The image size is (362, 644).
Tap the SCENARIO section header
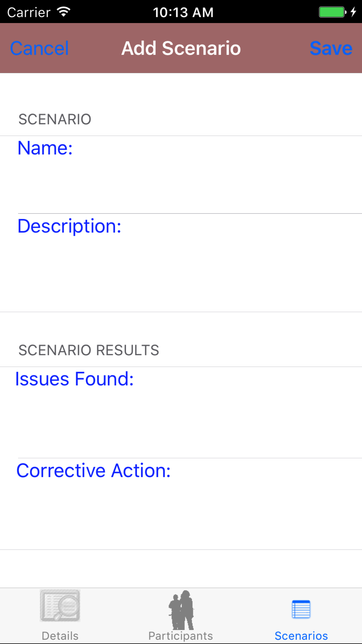[x=55, y=119]
